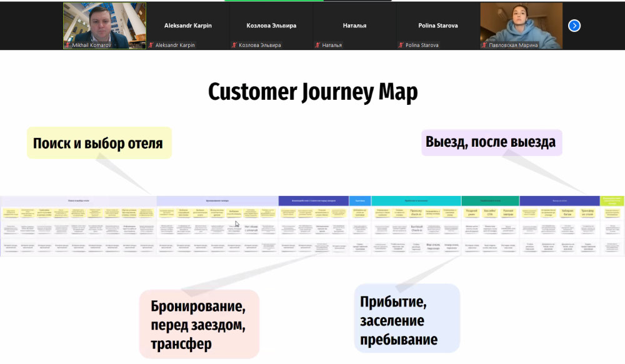625x364 pixels.
Task: Click Козлова Эльвира's muted mic icon
Action: pyautogui.click(x=234, y=45)
